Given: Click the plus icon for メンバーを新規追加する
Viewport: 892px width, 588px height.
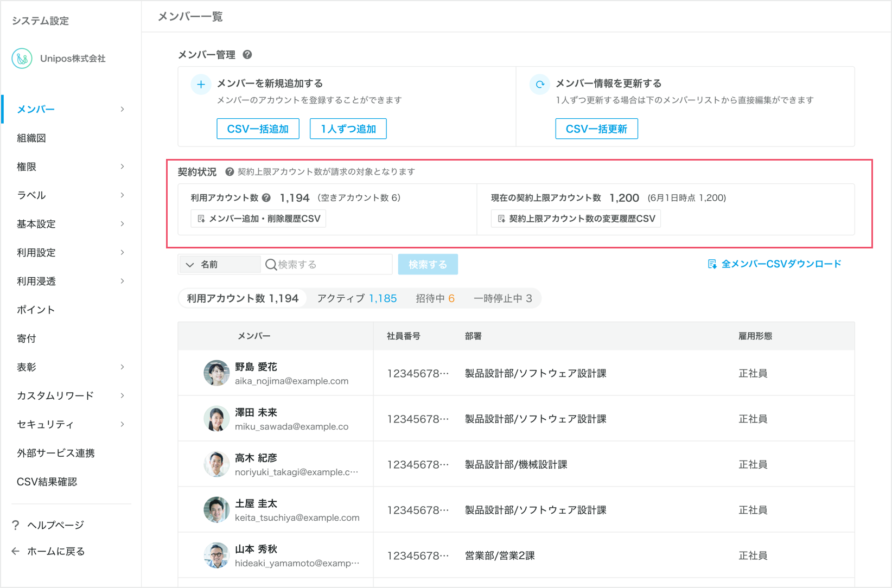Looking at the screenshot, I should click(x=201, y=84).
